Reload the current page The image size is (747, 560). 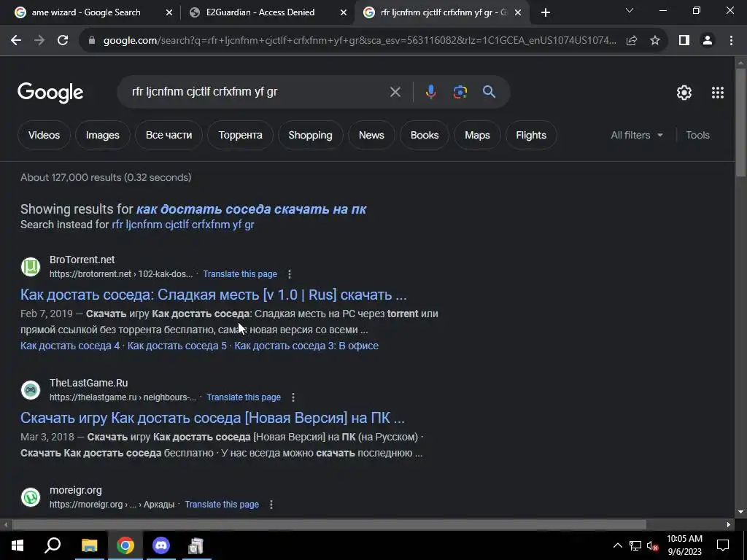coord(63,41)
